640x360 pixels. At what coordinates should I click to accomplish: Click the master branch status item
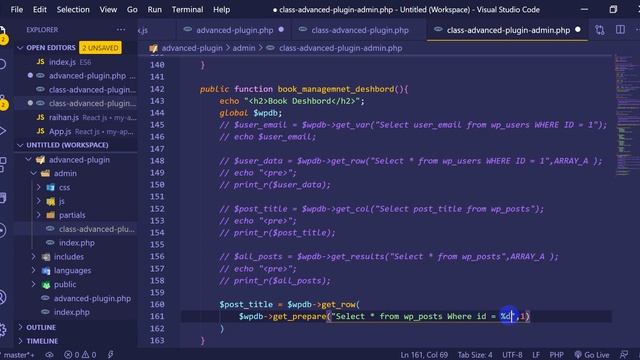17,355
